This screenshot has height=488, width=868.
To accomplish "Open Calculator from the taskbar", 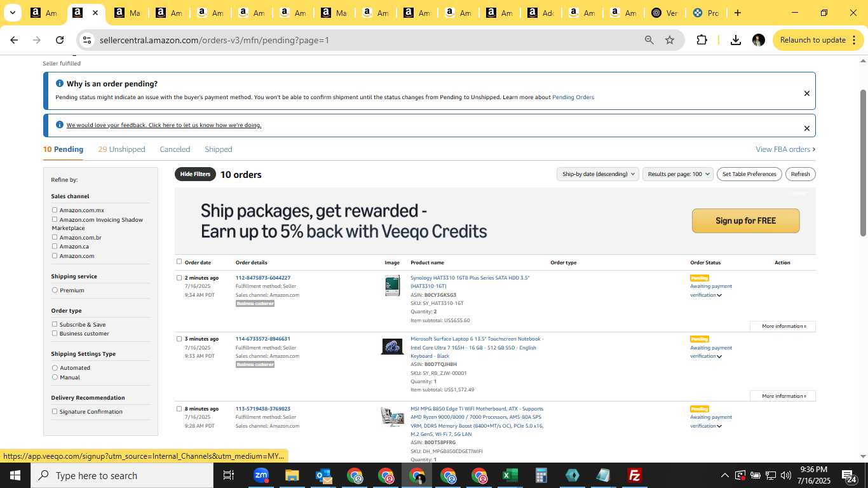I will 541,475.
